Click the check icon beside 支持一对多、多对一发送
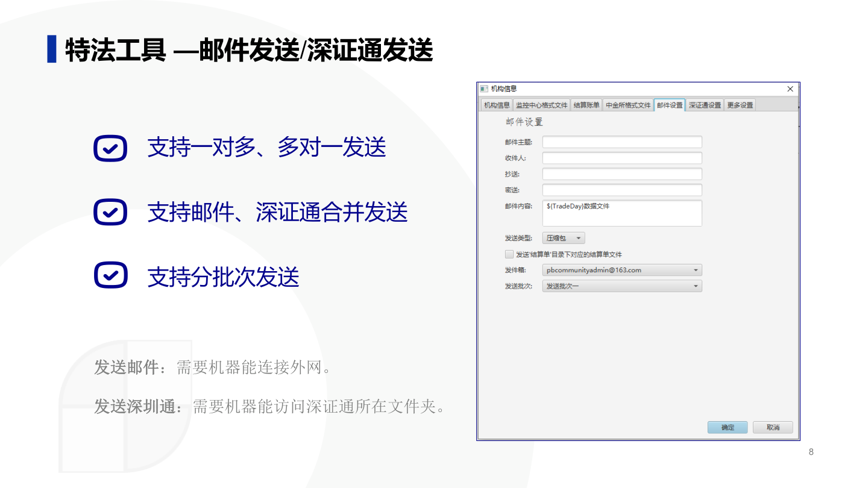 (x=110, y=148)
